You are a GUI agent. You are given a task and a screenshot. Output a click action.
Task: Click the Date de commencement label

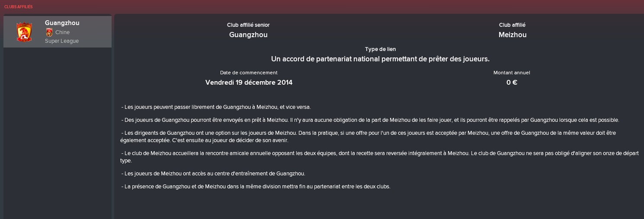[x=249, y=73]
